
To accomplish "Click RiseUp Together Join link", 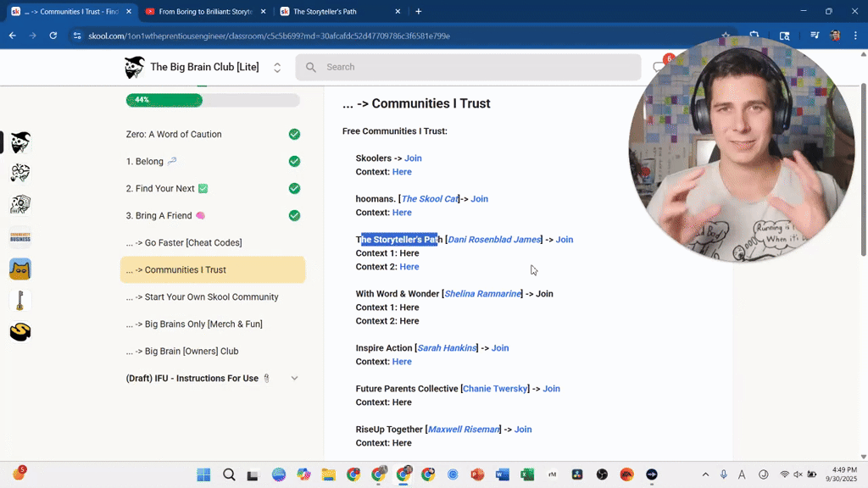I will [x=523, y=429].
